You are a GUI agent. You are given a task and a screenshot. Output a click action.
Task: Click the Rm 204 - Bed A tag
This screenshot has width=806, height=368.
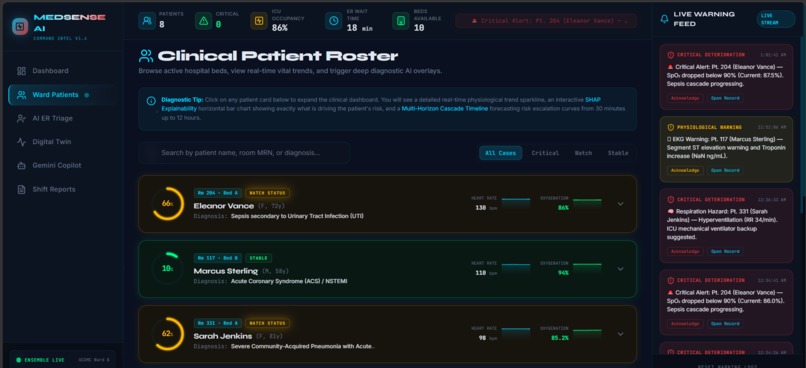(x=217, y=193)
